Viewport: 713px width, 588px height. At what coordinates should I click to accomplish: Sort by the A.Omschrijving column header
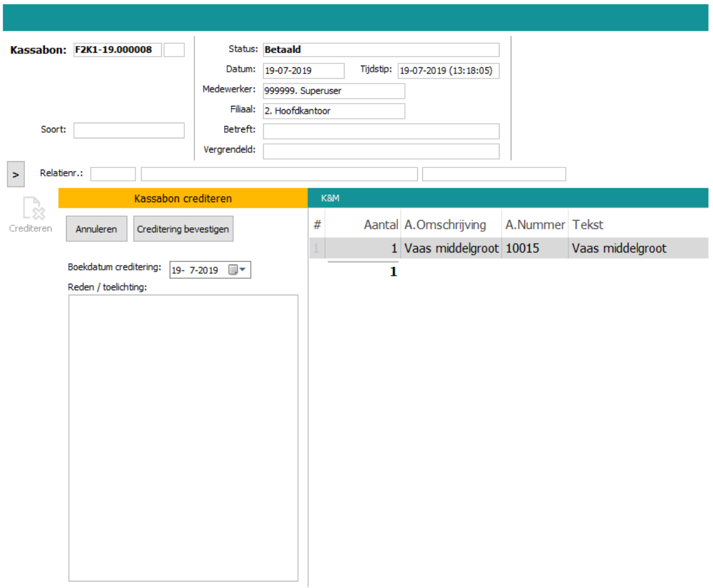445,225
